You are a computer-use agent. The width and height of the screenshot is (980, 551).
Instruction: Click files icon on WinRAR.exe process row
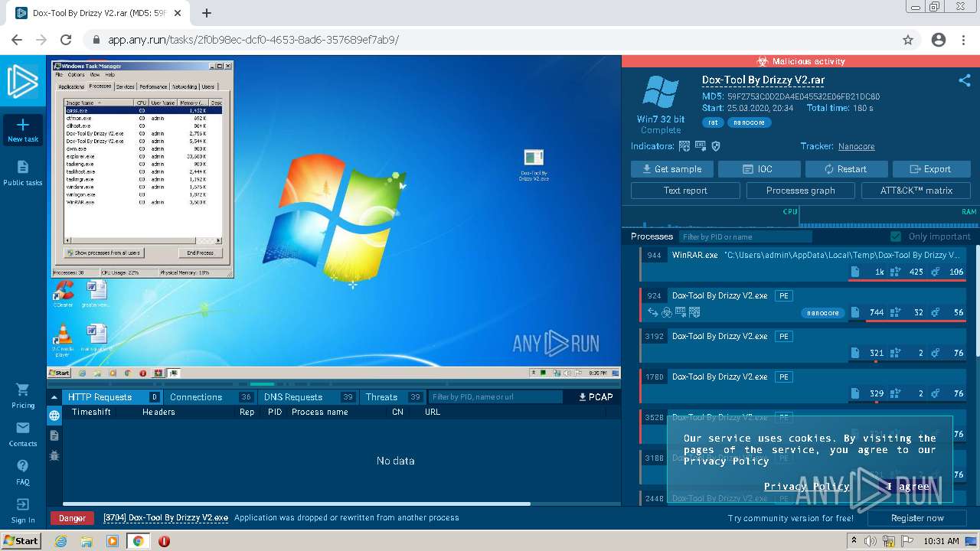(x=855, y=272)
